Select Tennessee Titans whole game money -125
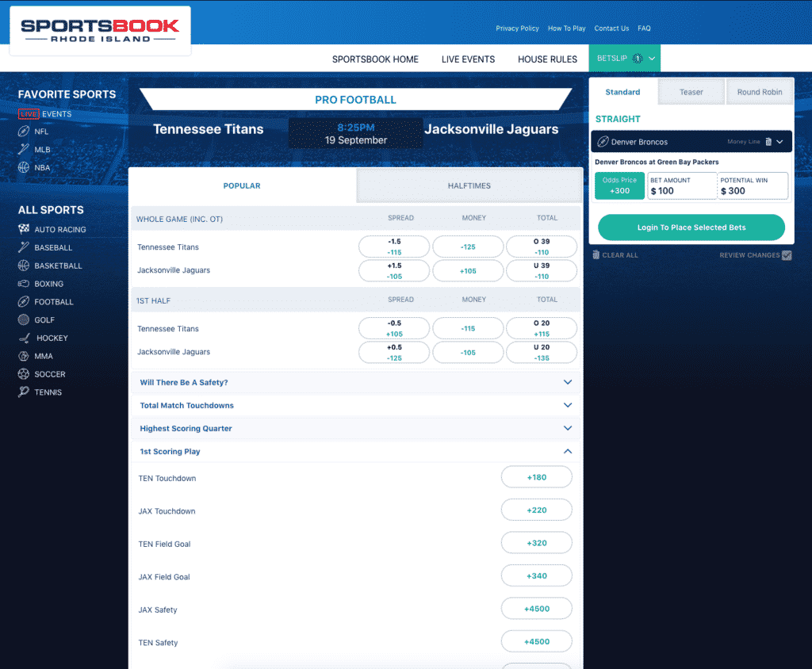 point(468,247)
